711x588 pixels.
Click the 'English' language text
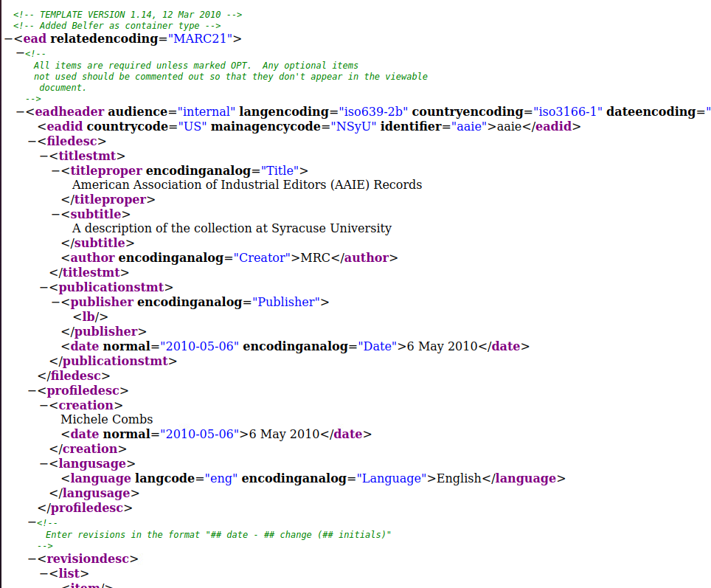[459, 479]
